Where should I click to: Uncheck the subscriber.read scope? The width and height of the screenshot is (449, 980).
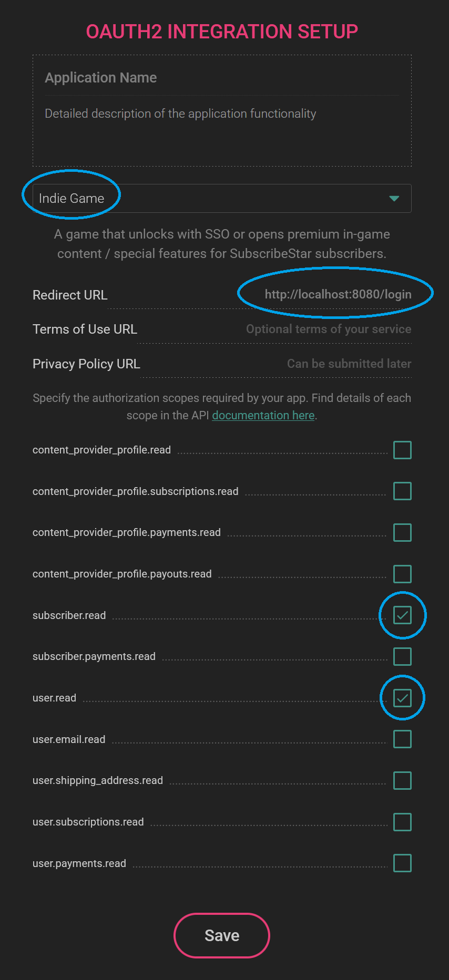pos(402,615)
